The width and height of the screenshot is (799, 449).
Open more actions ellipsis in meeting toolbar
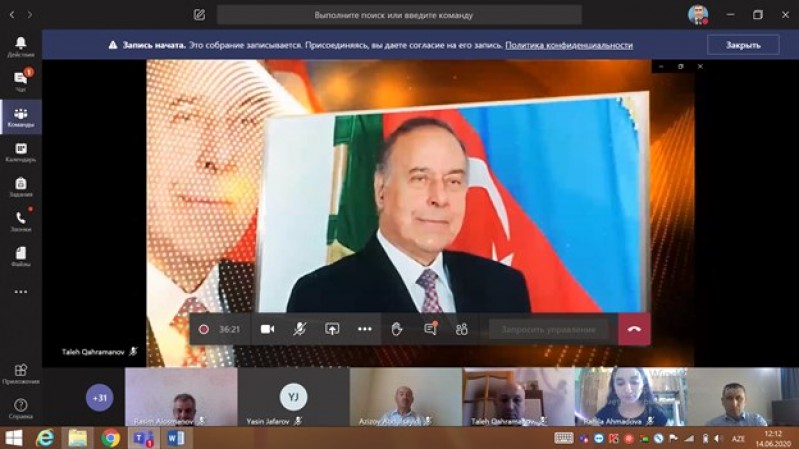(x=364, y=329)
